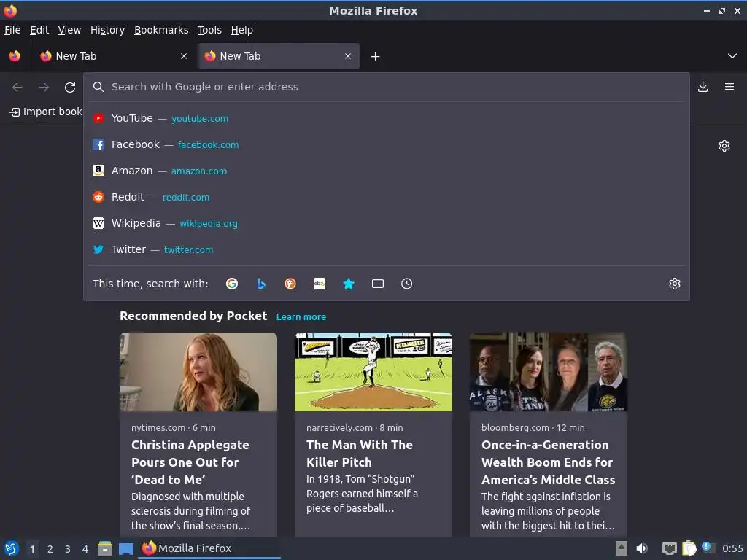This screenshot has height=560, width=747.
Task: Open the Downloads panel icon
Action: point(703,87)
